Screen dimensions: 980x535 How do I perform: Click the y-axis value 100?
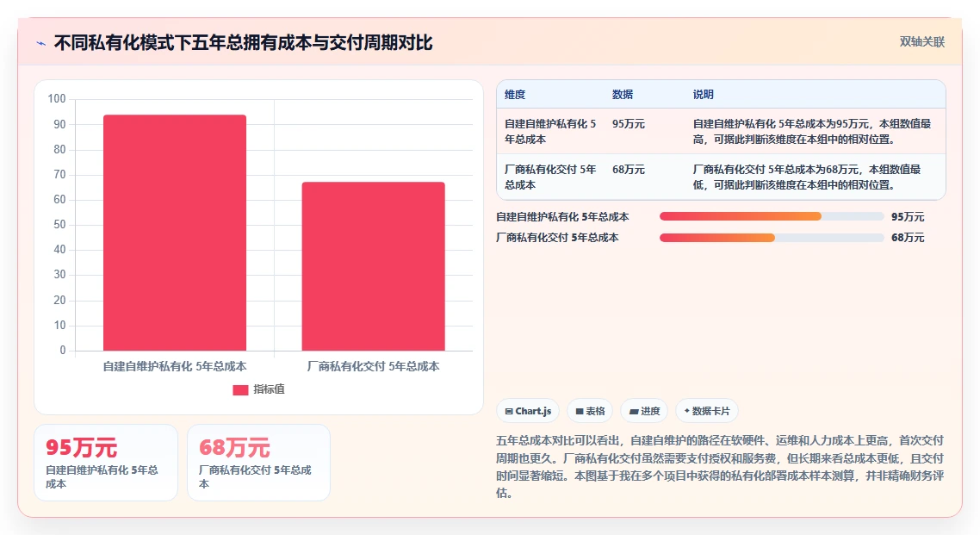[56, 99]
